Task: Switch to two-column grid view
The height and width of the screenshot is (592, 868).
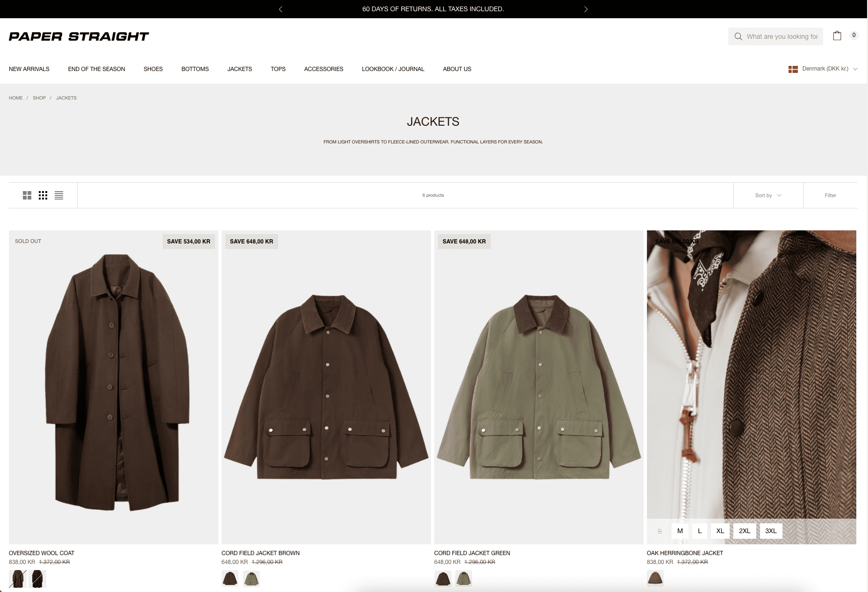Action: [27, 195]
